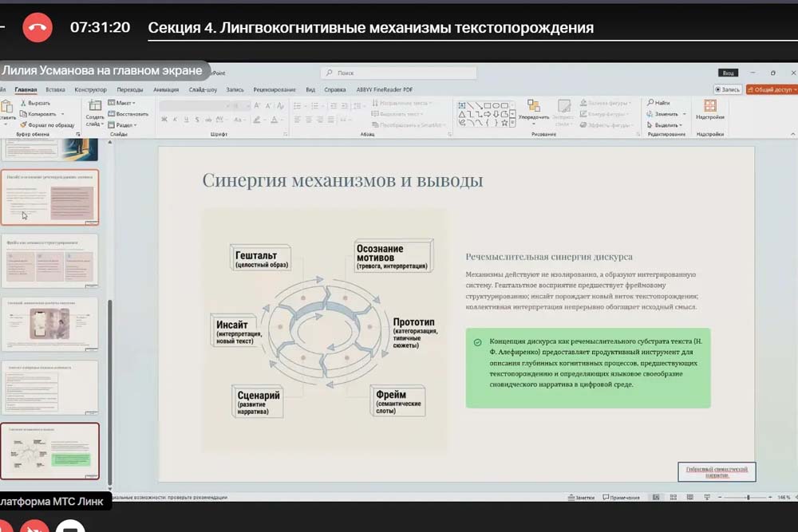Image resolution: width=798 pixels, height=532 pixels.
Task: Expand the Copy (Копировать) options arrow
Action: [62, 114]
